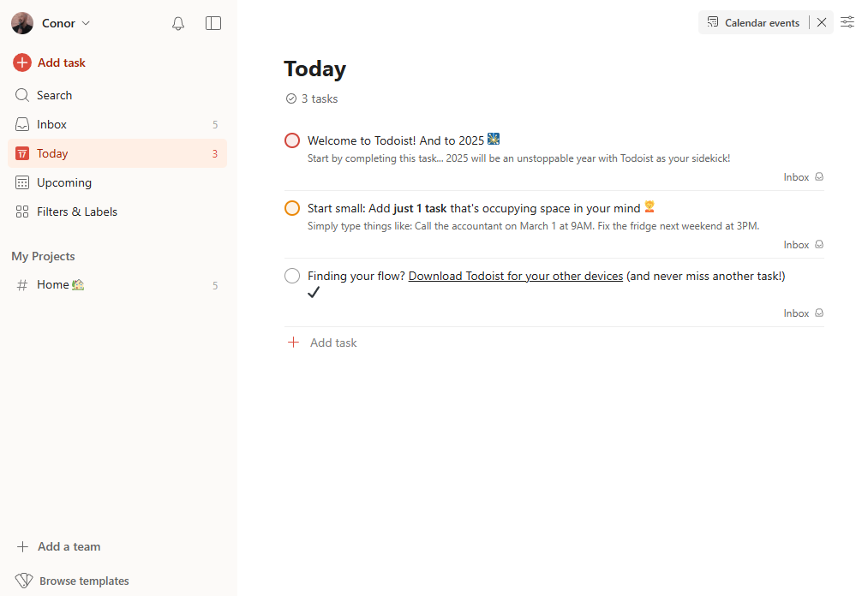Toggle the sidebar panel icon
The height and width of the screenshot is (596, 868).
pos(213,23)
